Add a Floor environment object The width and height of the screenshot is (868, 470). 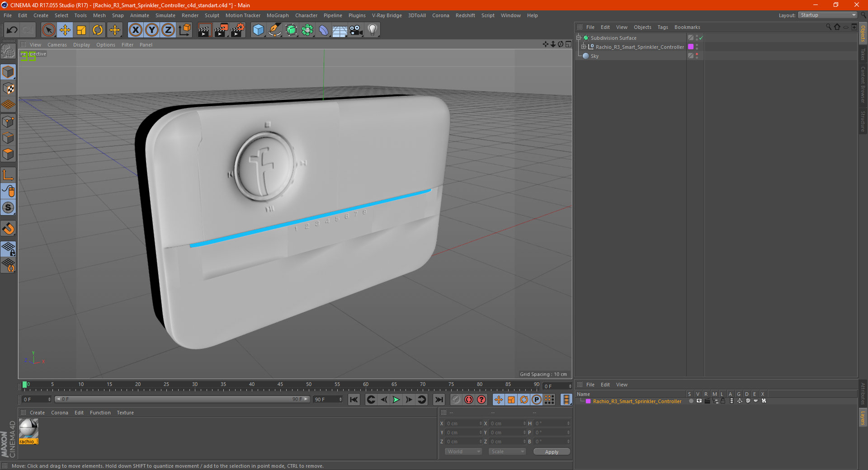coord(340,30)
